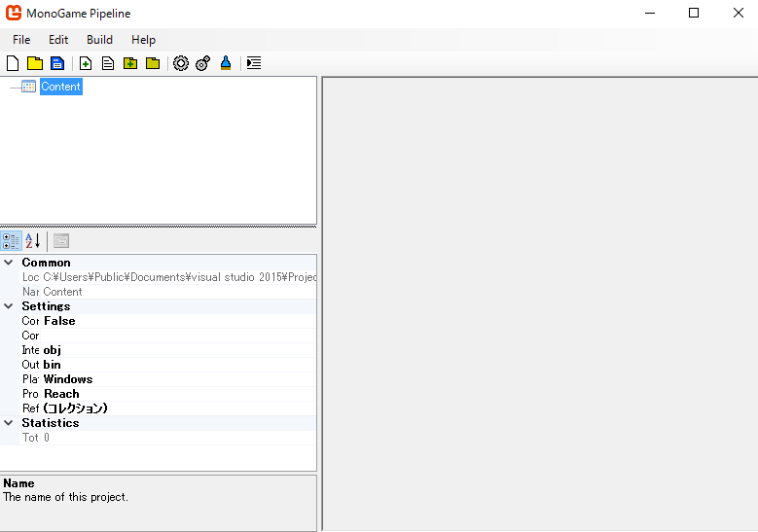Close the MonoGame Pipeline window
The height and width of the screenshot is (532, 758).
point(739,13)
